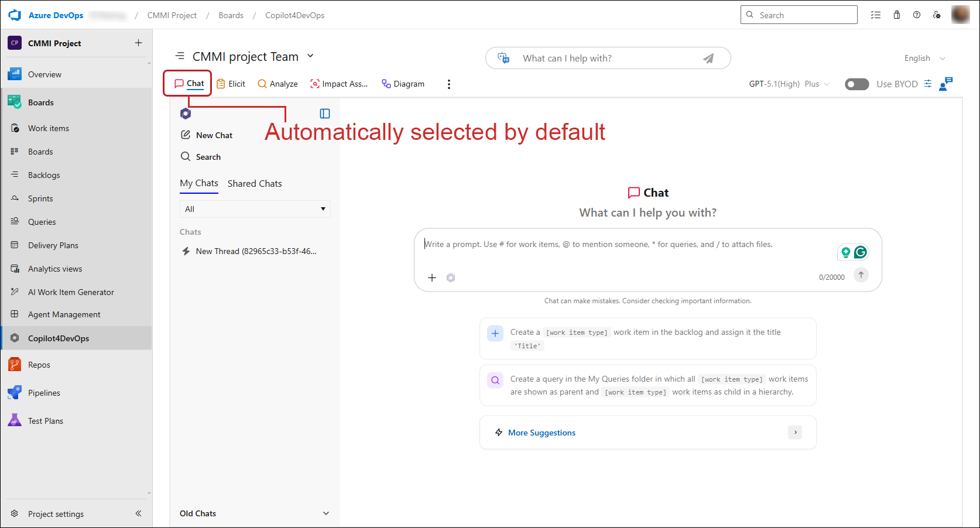Click the top Search box
980x528 pixels.
799,15
